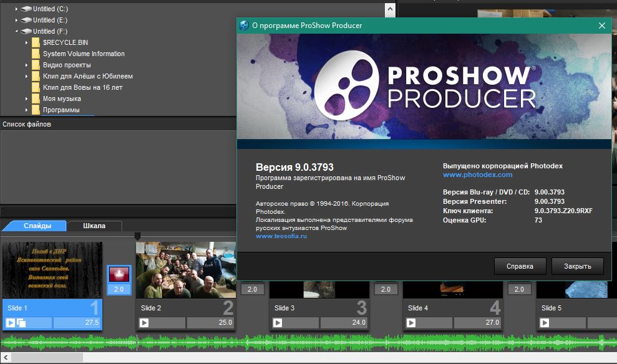This screenshot has height=364, width=617.
Task: Edit Slide 1 duration 27.5
Action: coord(77,323)
